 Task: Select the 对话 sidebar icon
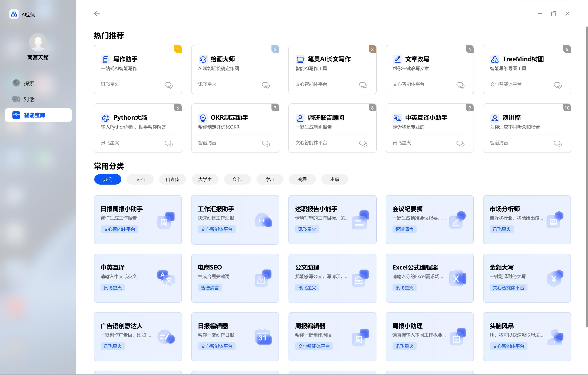point(16,99)
